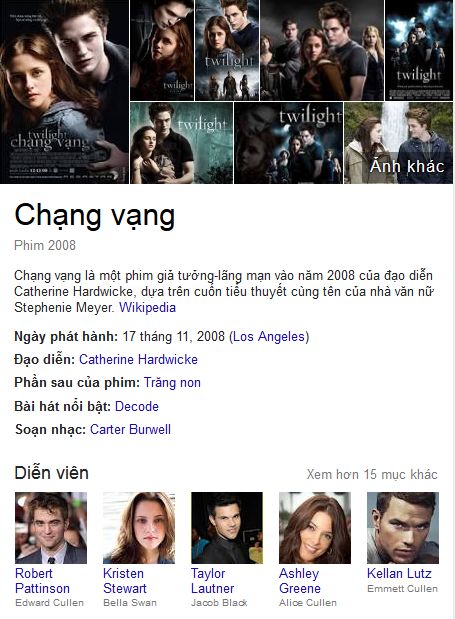Click Taylor Lautner's photo thumbnail

tap(227, 528)
